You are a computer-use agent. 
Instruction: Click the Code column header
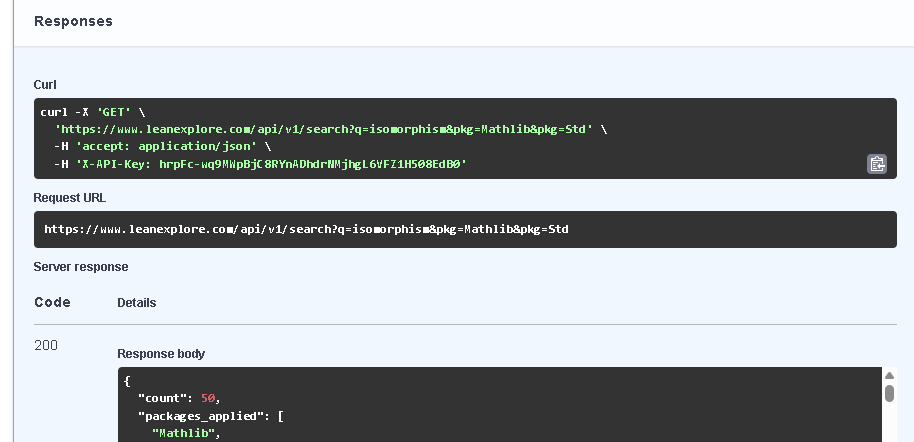[52, 302]
